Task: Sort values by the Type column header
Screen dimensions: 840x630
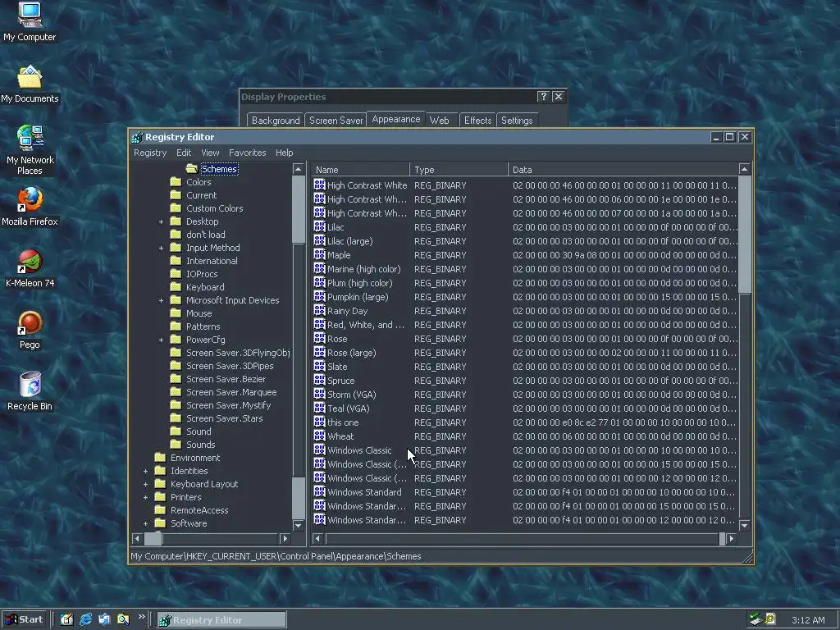Action: click(459, 170)
